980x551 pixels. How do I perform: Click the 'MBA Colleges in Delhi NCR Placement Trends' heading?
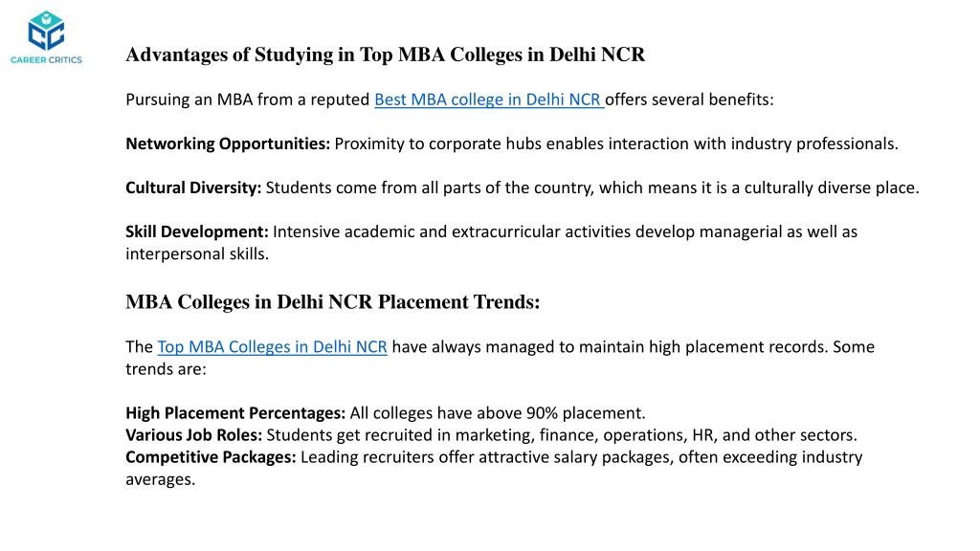(332, 301)
